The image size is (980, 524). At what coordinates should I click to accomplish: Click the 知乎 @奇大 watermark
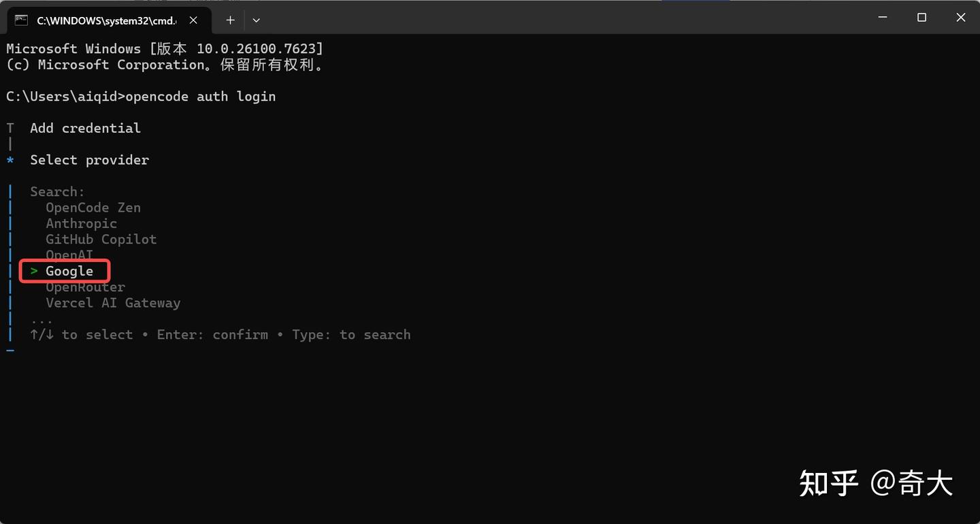(877, 483)
